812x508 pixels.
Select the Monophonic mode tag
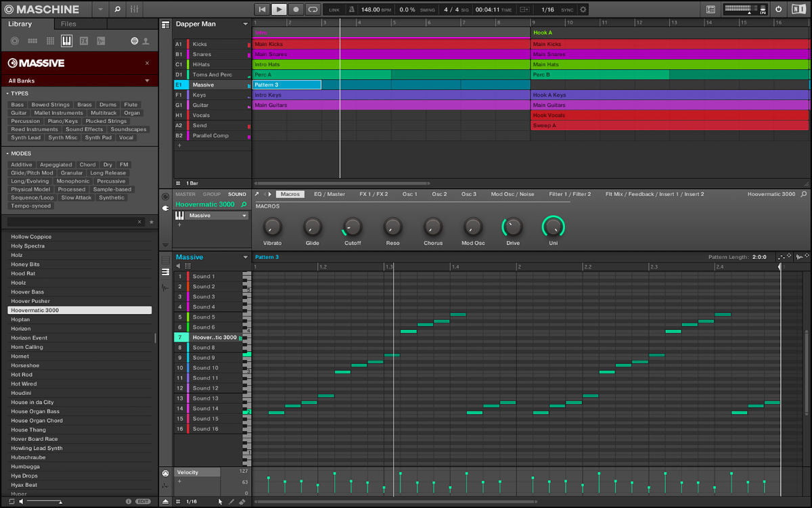[73, 181]
